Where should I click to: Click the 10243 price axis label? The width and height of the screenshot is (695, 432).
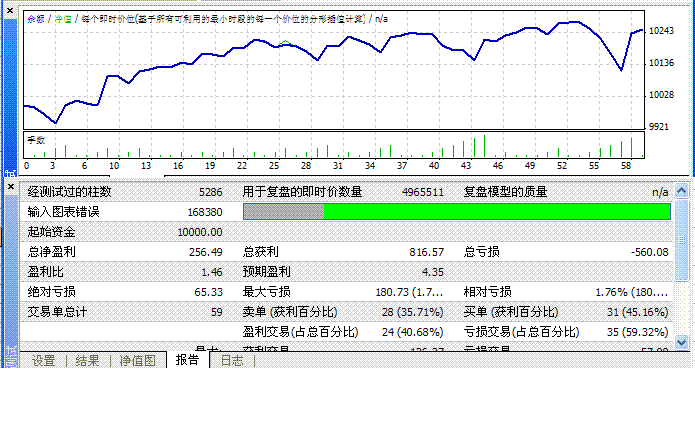click(x=661, y=31)
